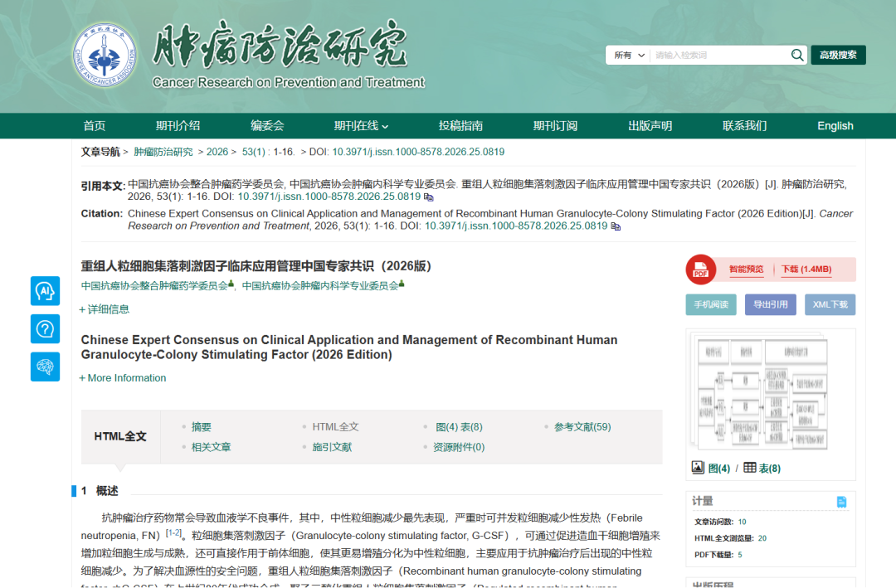Image resolution: width=896 pixels, height=588 pixels.
Task: Click the 1 概述 section heading
Action: [x=100, y=491]
